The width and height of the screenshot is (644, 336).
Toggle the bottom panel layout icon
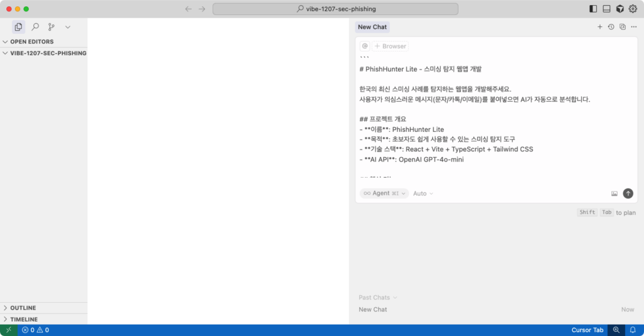click(606, 9)
